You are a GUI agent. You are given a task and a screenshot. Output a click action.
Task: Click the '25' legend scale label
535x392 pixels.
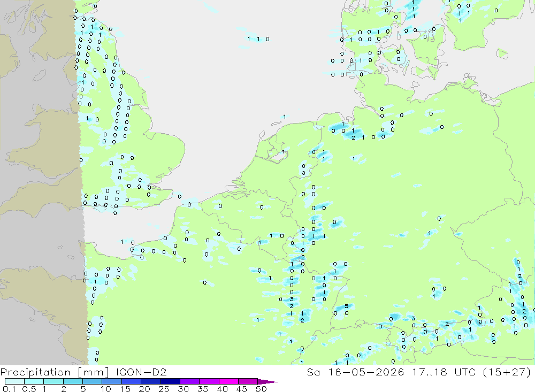[x=164, y=389]
